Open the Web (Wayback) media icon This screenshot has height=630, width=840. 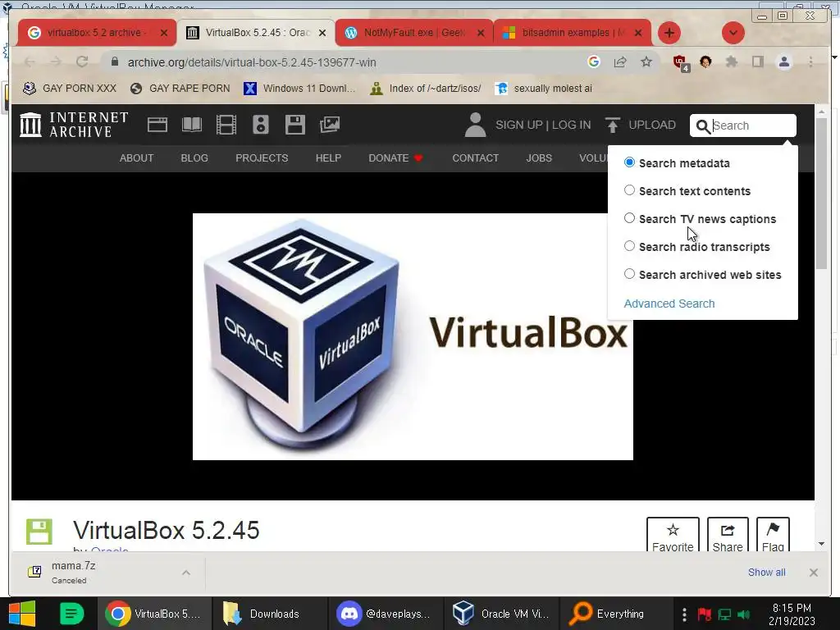tap(157, 125)
